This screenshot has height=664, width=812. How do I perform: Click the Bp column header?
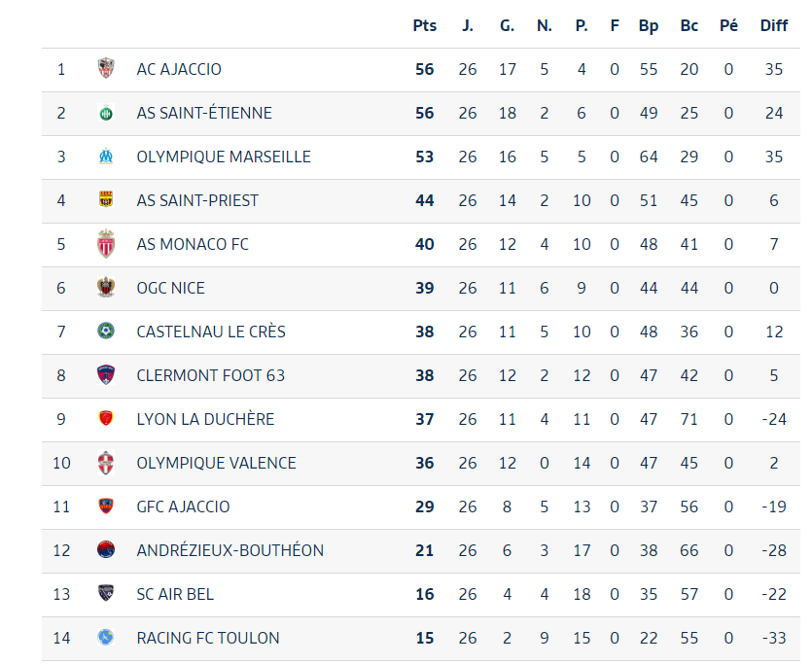649,25
